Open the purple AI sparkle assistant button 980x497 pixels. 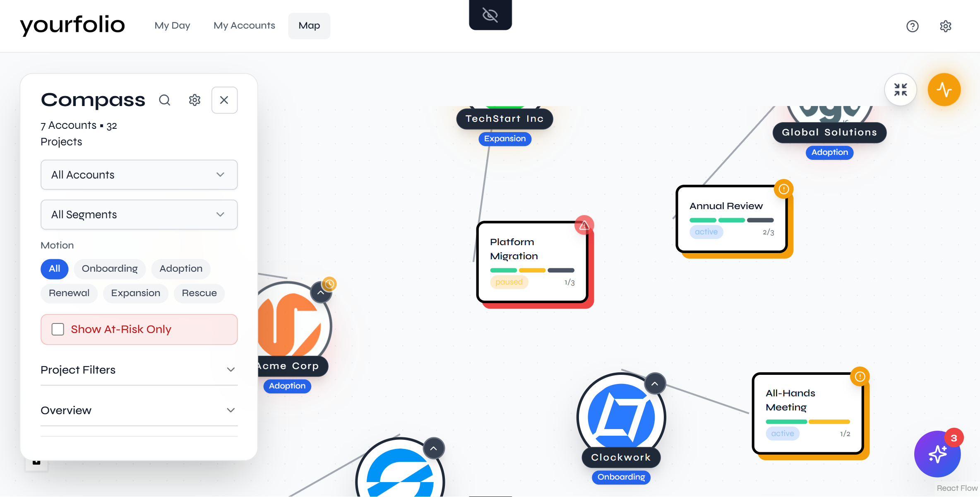pyautogui.click(x=937, y=454)
